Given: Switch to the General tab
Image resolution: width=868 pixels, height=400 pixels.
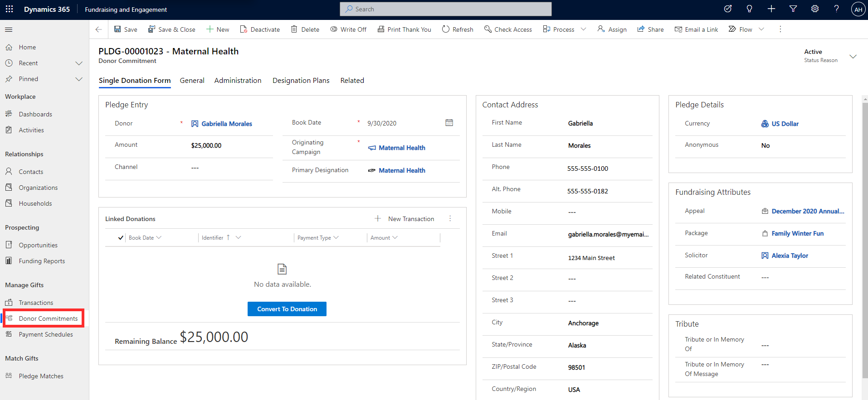Looking at the screenshot, I should tap(192, 81).
